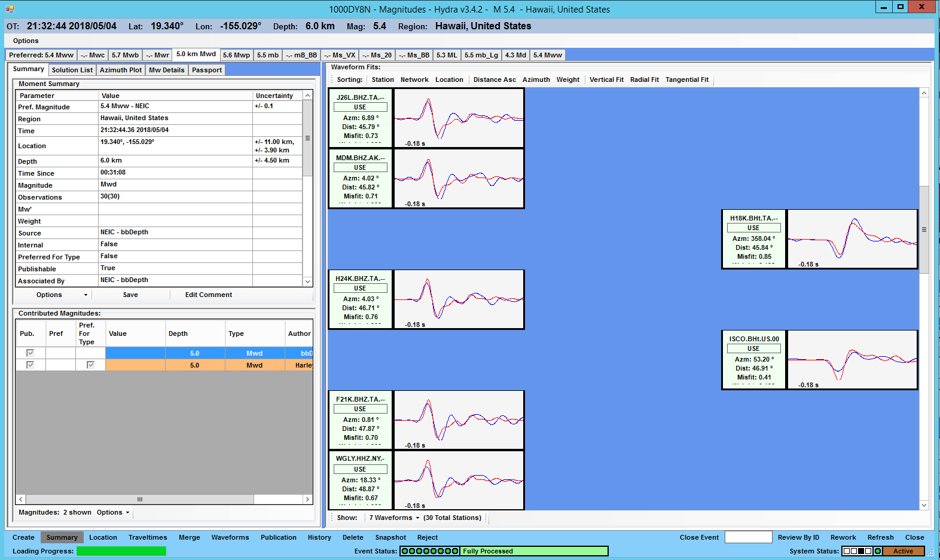The image size is (940, 560).
Task: Sort waveforms by Azimuth
Action: [536, 79]
